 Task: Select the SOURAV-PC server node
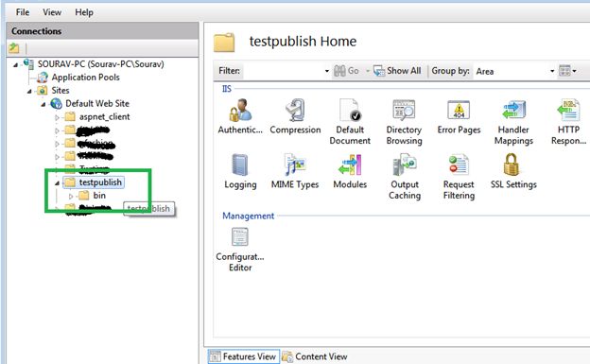(101, 64)
